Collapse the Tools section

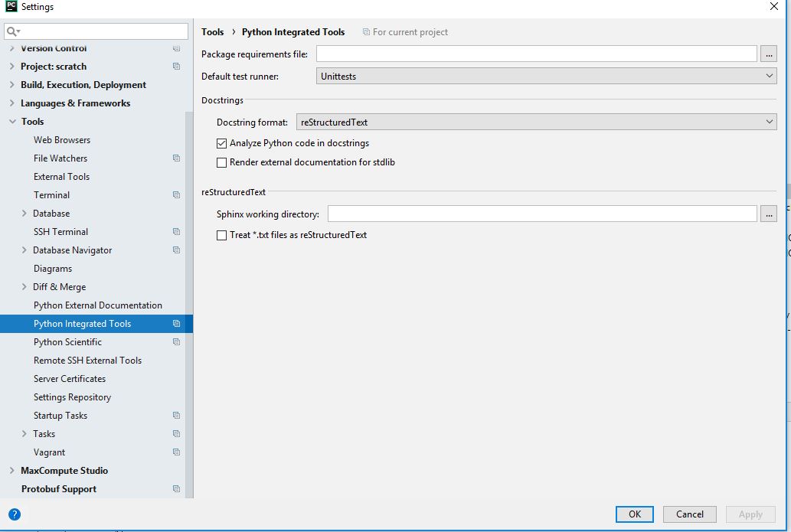(x=12, y=122)
